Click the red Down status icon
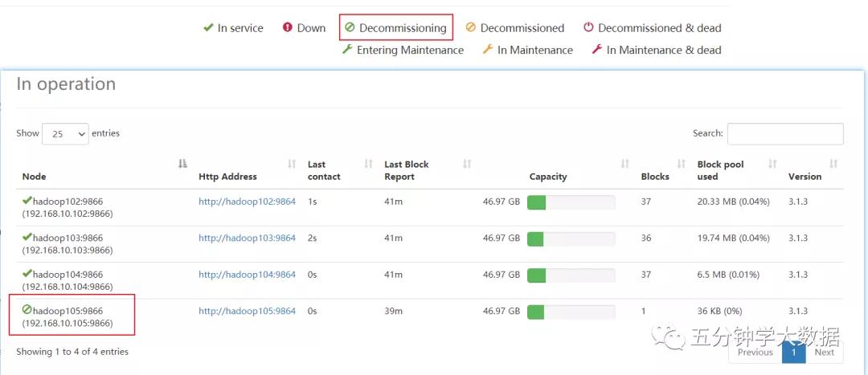This screenshot has width=868, height=375. click(288, 27)
